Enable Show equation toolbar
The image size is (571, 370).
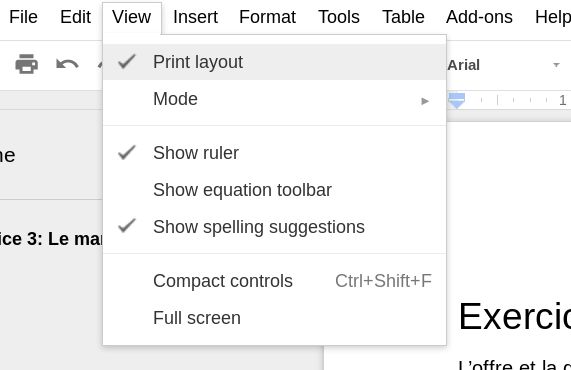tap(275, 190)
